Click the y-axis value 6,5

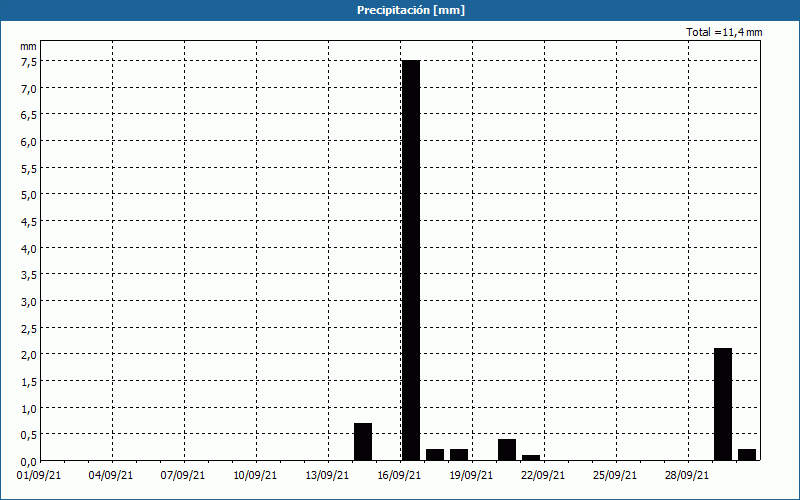click(x=29, y=115)
